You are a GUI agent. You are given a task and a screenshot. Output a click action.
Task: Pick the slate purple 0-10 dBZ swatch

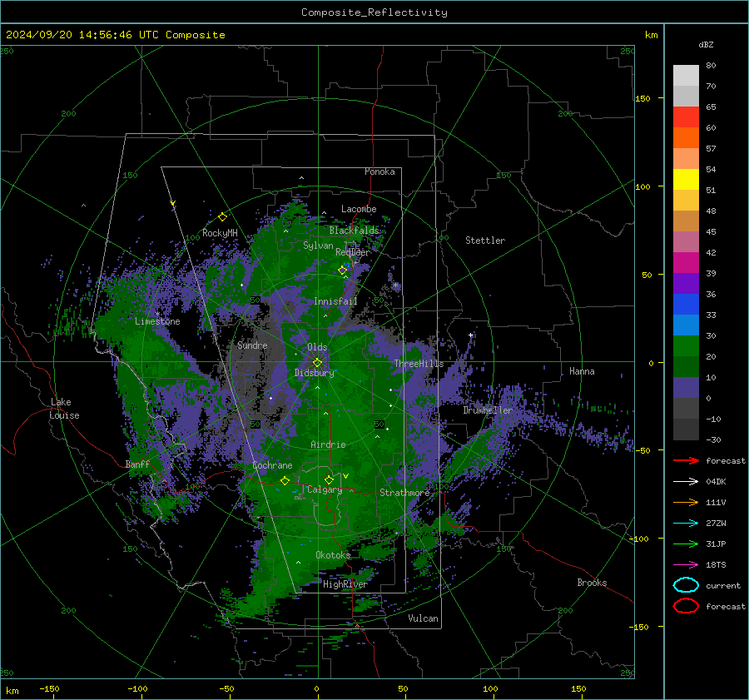point(686,388)
